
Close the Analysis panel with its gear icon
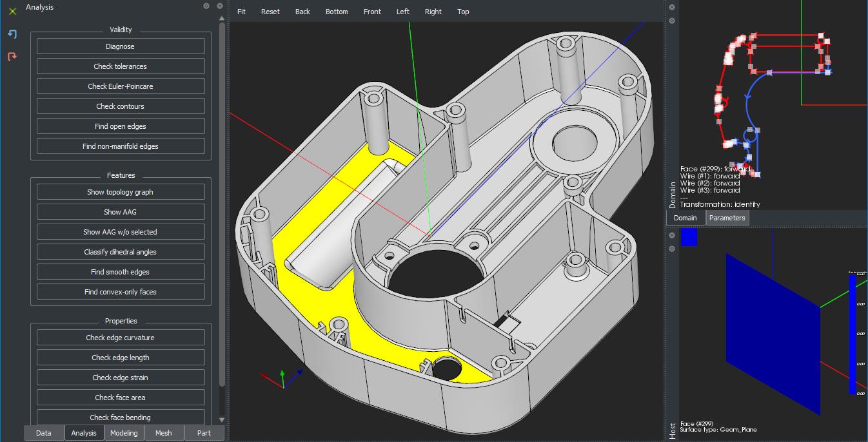point(206,6)
